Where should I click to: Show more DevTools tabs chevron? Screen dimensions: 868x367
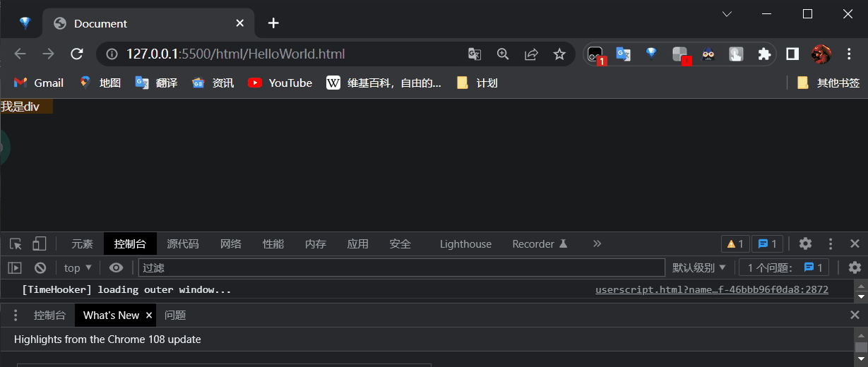coord(597,243)
